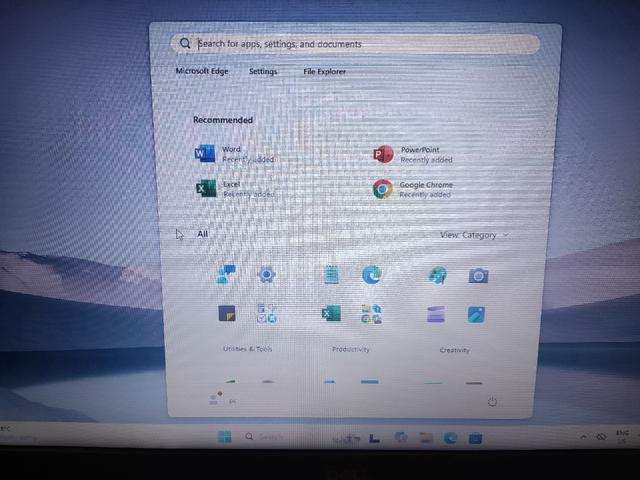Open the Settings gear in Utilities & Tools
The image size is (640, 480).
(266, 275)
